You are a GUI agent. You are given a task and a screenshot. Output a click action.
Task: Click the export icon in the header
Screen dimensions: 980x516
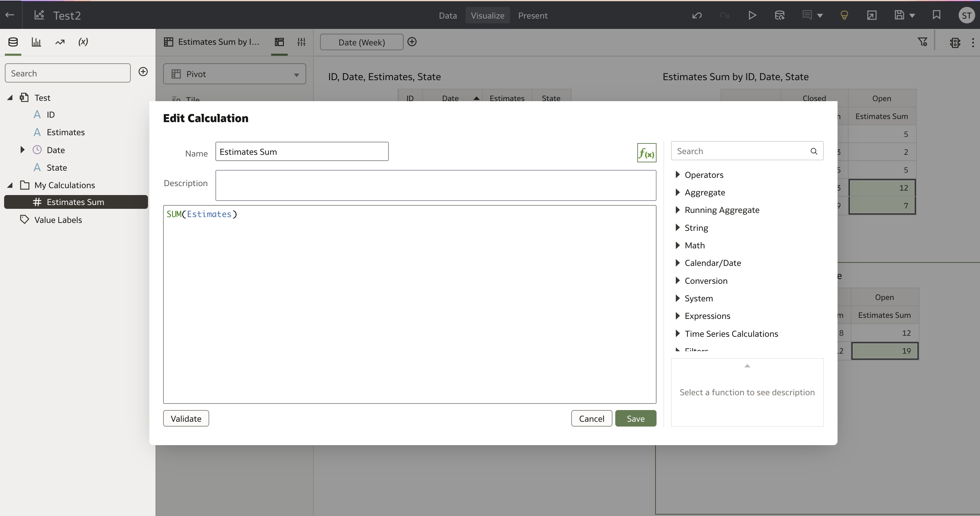click(x=872, y=15)
